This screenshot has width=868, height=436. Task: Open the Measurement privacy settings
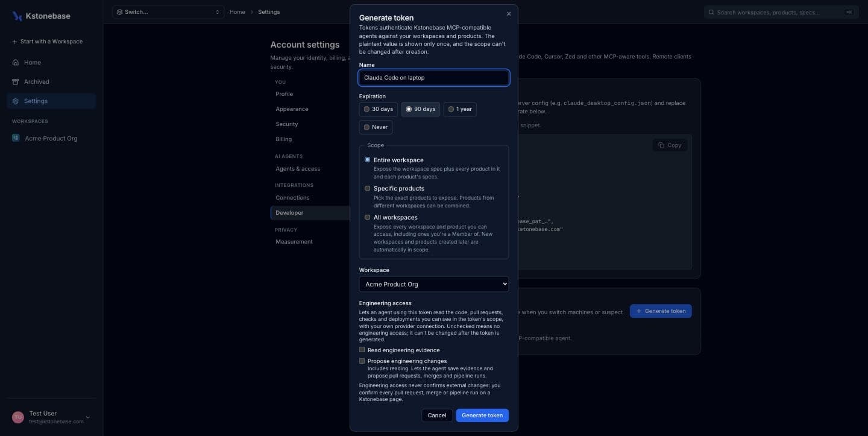(x=294, y=242)
